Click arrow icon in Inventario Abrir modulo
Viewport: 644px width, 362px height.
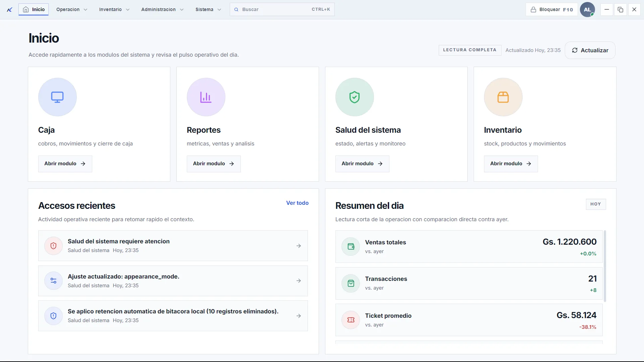tap(529, 164)
